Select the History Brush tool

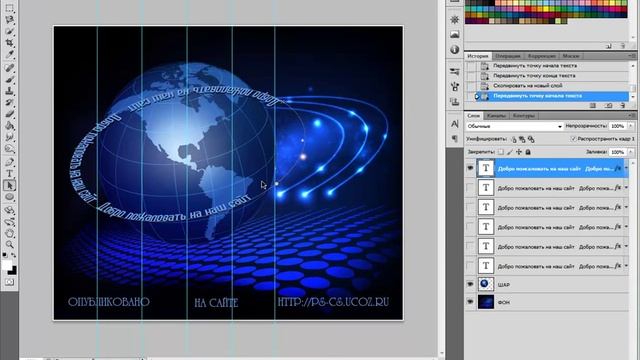click(9, 102)
